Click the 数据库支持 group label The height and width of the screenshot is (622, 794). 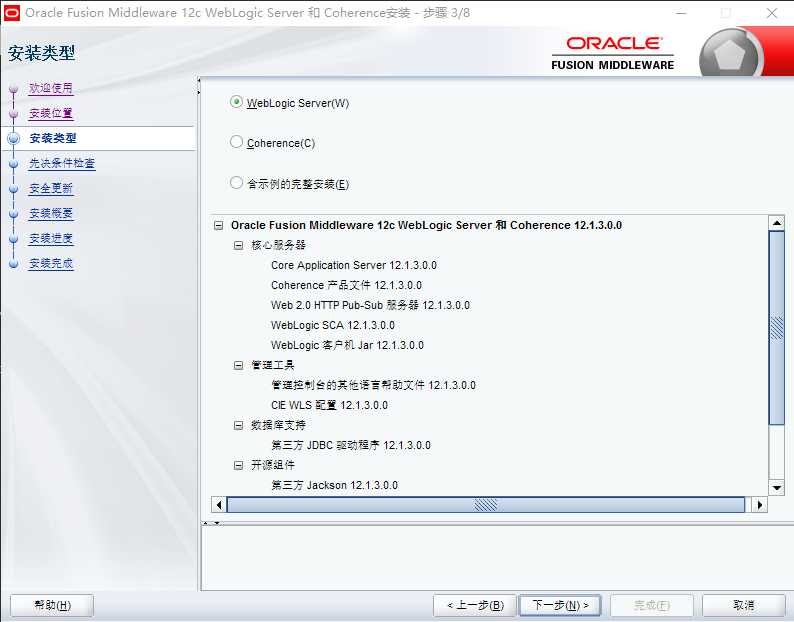tap(278, 425)
